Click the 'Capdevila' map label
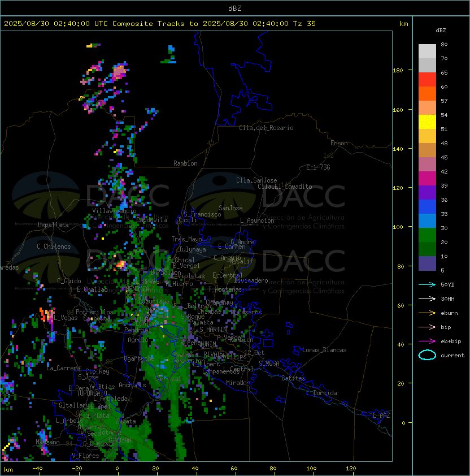This screenshot has height=476, width=470. tap(152, 220)
